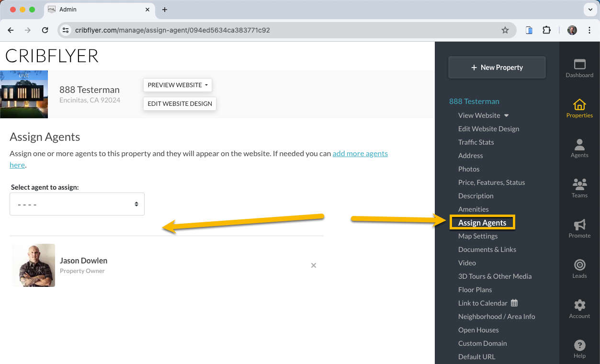Viewport: 600px width, 364px height.
Task: Open Default URL in sidebar
Action: coord(476,357)
